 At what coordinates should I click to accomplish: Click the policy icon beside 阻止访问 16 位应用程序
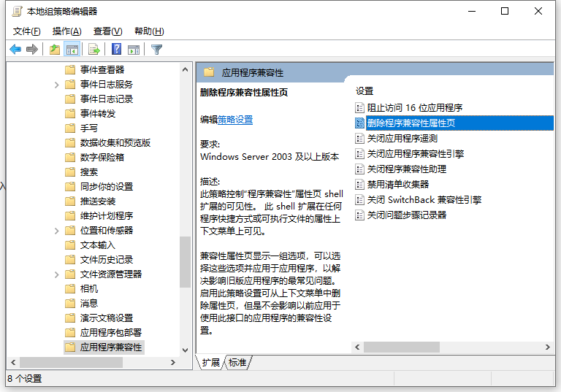point(359,107)
